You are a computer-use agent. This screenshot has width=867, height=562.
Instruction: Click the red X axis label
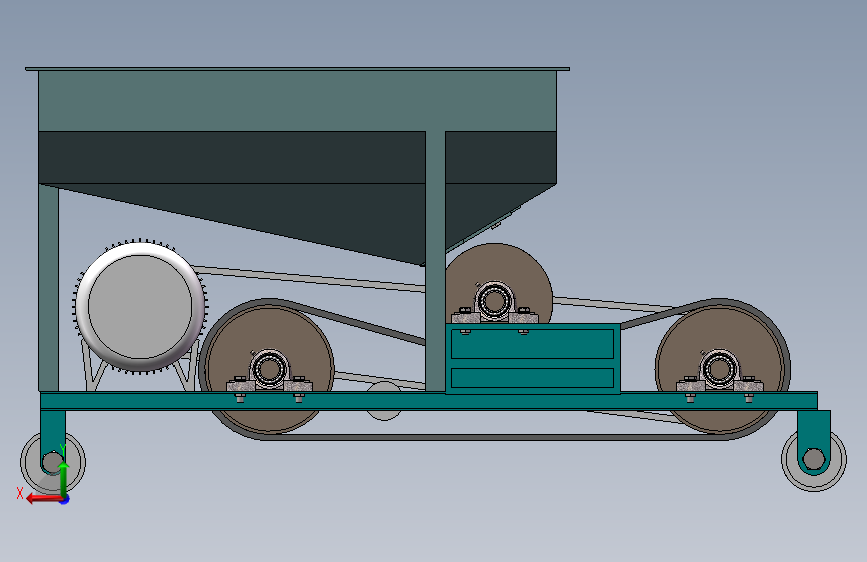(x=20, y=493)
